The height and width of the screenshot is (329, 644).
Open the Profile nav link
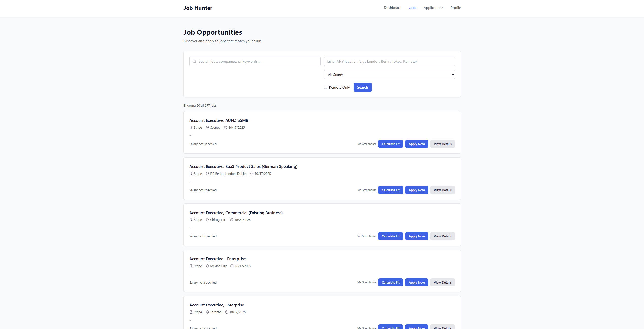coord(455,8)
